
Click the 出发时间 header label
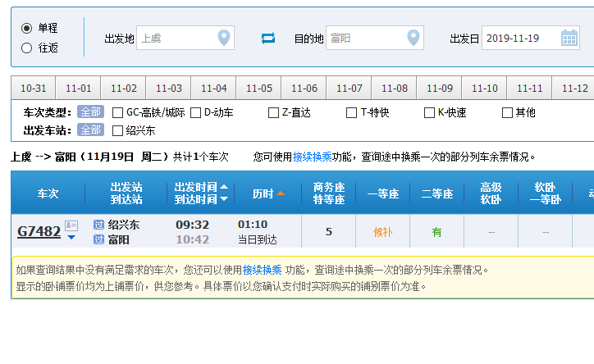pyautogui.click(x=195, y=187)
